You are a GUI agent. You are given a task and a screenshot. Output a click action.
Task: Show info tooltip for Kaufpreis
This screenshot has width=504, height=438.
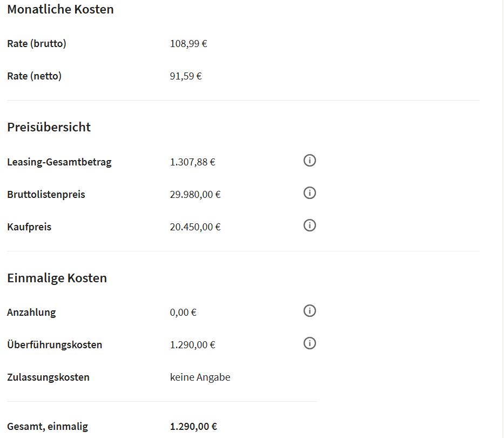[x=310, y=225]
